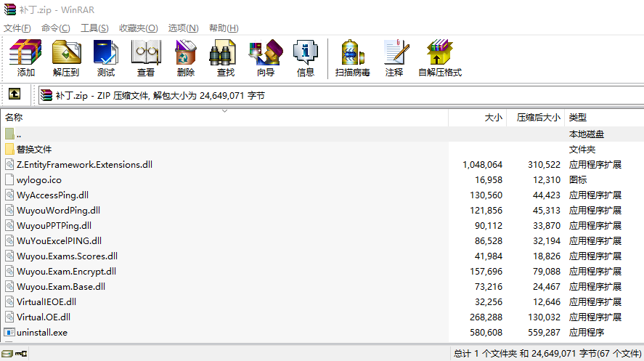The height and width of the screenshot is (361, 644).
Task: Sort by 大小 column header
Action: pos(478,118)
